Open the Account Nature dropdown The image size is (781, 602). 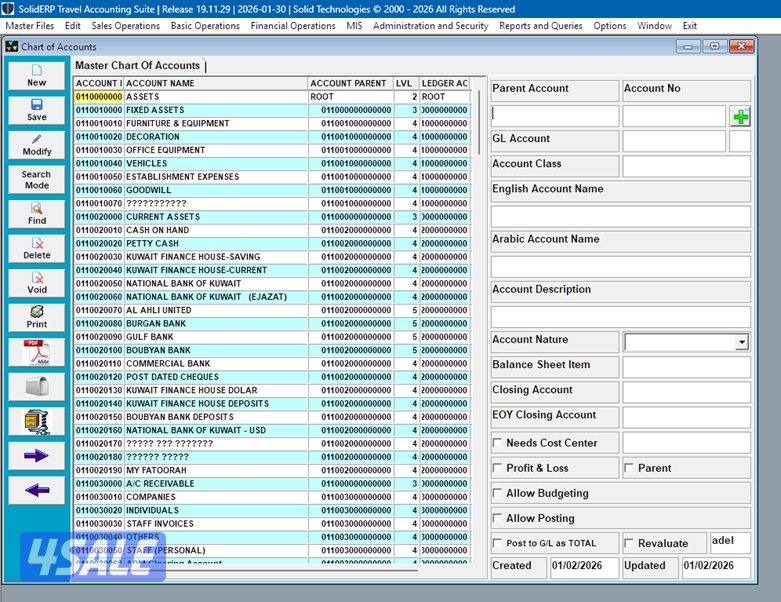[742, 342]
